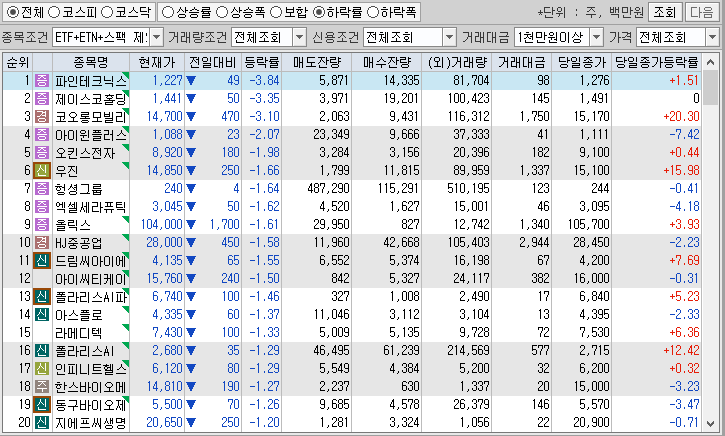The height and width of the screenshot is (436, 725).
Task: Select the 전체 market radio button
Action: tap(13, 12)
